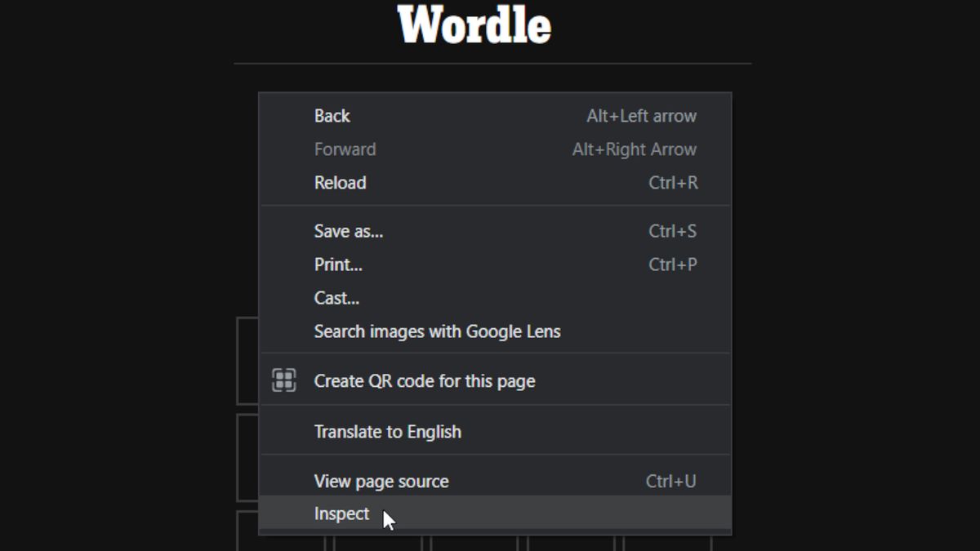Go back to the previous page
The height and width of the screenshot is (551, 980).
tap(331, 116)
